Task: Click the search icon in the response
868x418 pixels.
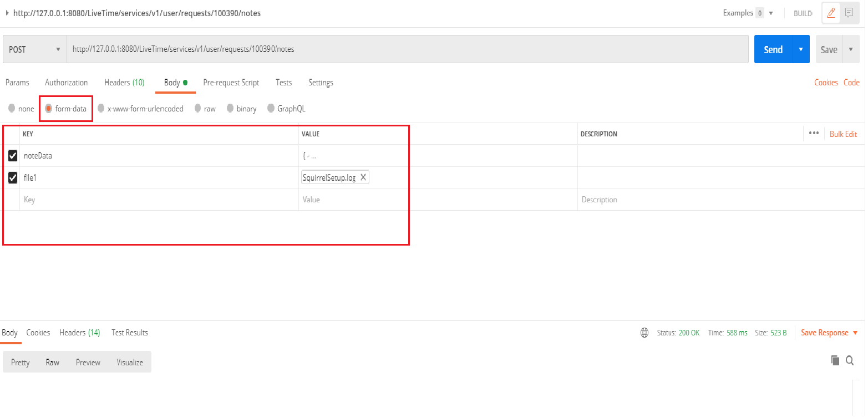Action: (850, 360)
